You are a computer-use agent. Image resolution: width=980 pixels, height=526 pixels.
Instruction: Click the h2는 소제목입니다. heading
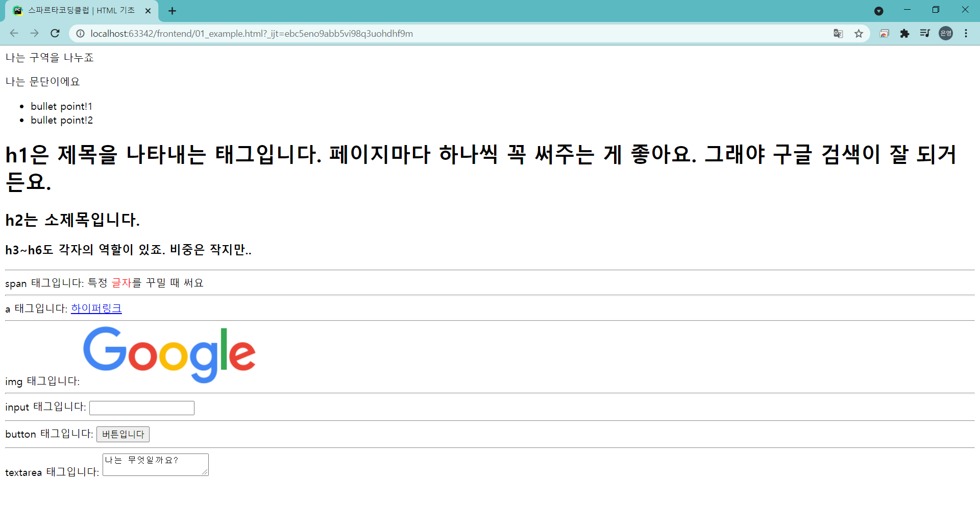click(72, 220)
